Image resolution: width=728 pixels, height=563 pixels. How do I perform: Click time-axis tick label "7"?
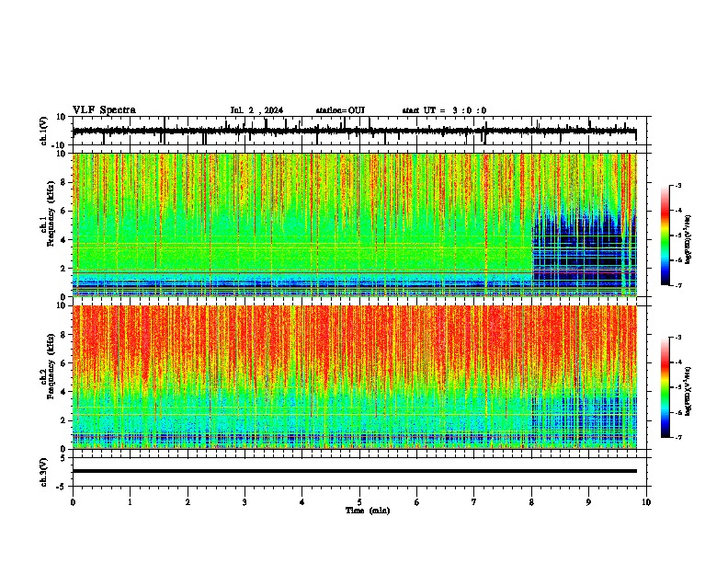(474, 502)
